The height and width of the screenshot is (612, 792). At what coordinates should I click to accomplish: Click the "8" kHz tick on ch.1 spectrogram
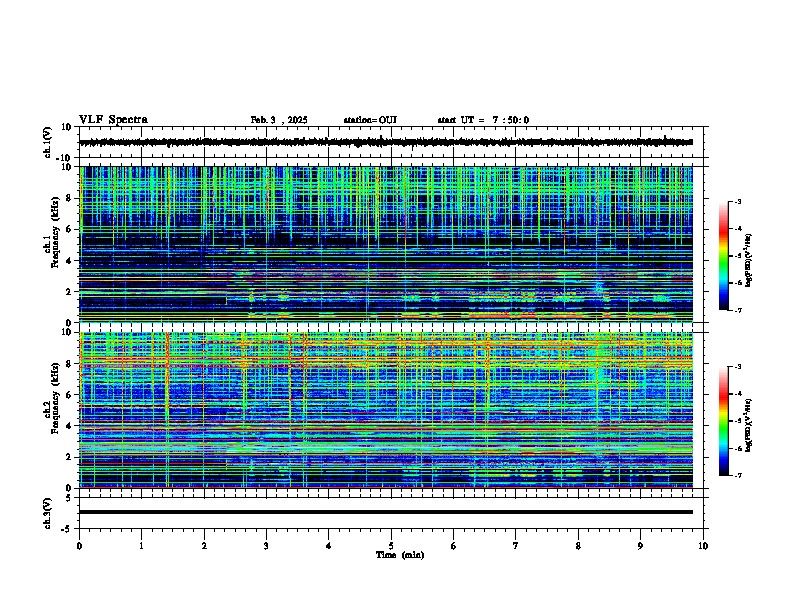tap(69, 198)
